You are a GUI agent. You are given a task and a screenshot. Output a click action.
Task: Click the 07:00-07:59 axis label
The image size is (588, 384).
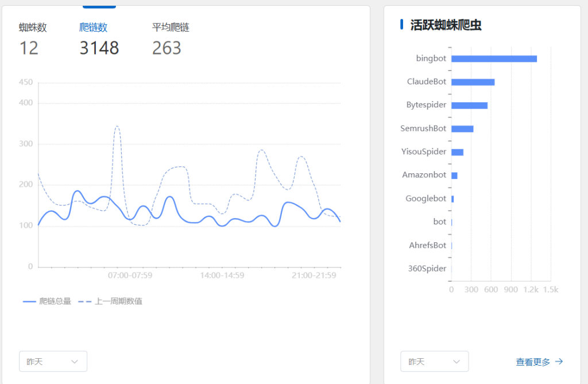pos(130,276)
